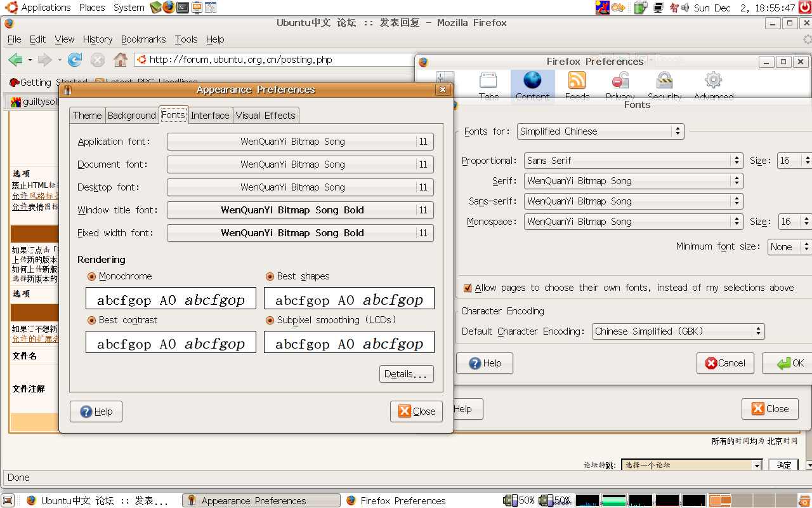Open the Proportional Sans Serif dropdown
Image resolution: width=812 pixels, height=508 pixels.
(x=633, y=161)
